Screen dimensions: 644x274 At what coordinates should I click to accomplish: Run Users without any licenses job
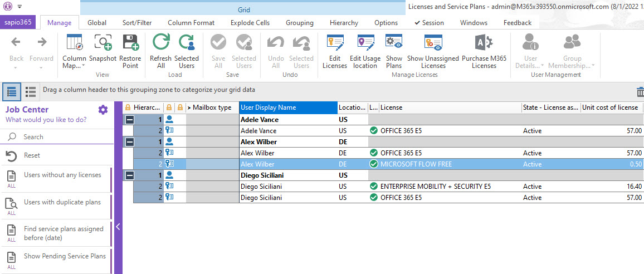point(62,175)
